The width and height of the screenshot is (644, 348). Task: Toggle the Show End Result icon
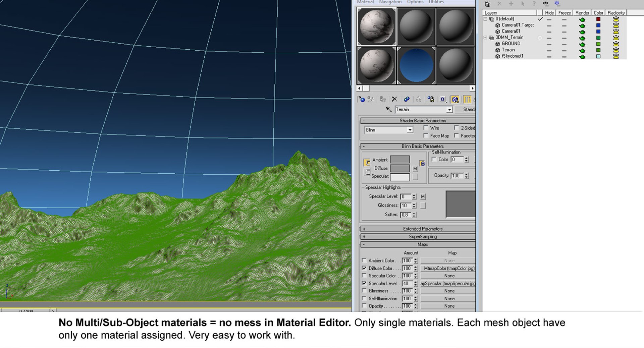(467, 99)
